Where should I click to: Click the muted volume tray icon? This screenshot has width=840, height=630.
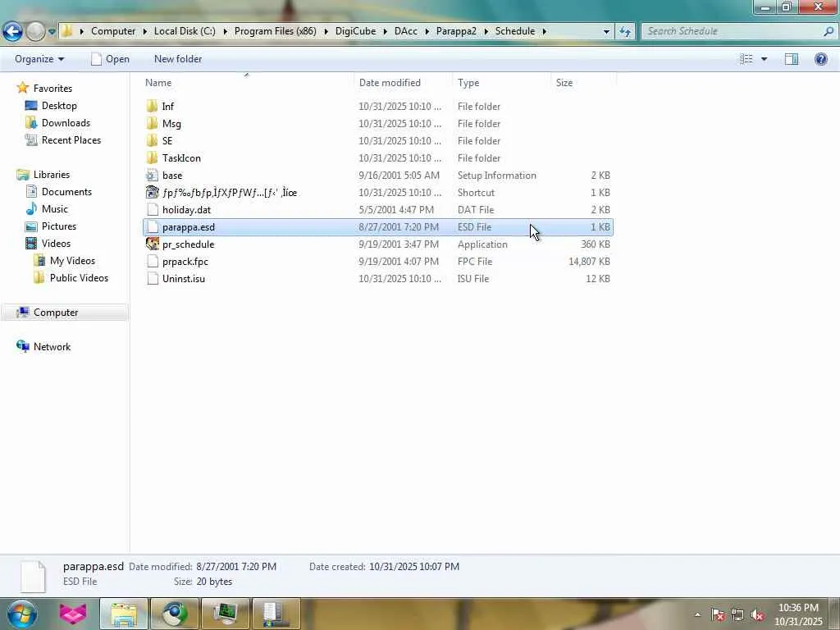point(757,615)
